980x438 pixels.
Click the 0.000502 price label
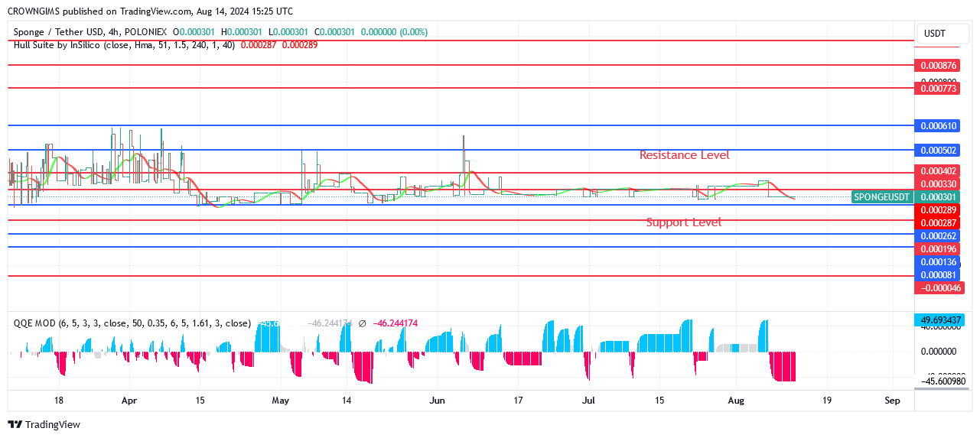pyautogui.click(x=939, y=151)
